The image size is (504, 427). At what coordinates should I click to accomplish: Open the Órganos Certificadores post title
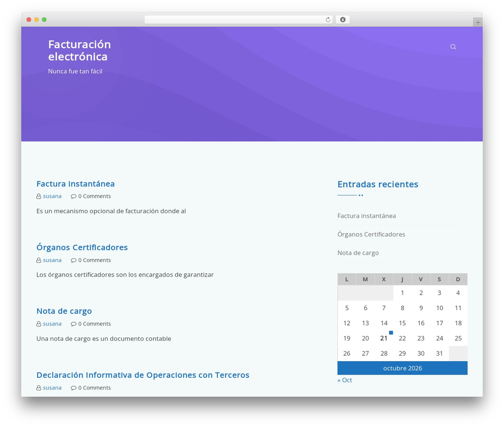point(82,247)
